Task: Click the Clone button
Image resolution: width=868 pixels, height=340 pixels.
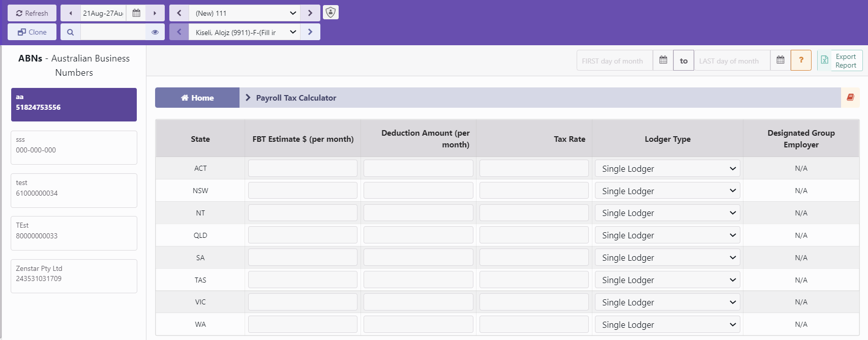Action: coord(32,32)
